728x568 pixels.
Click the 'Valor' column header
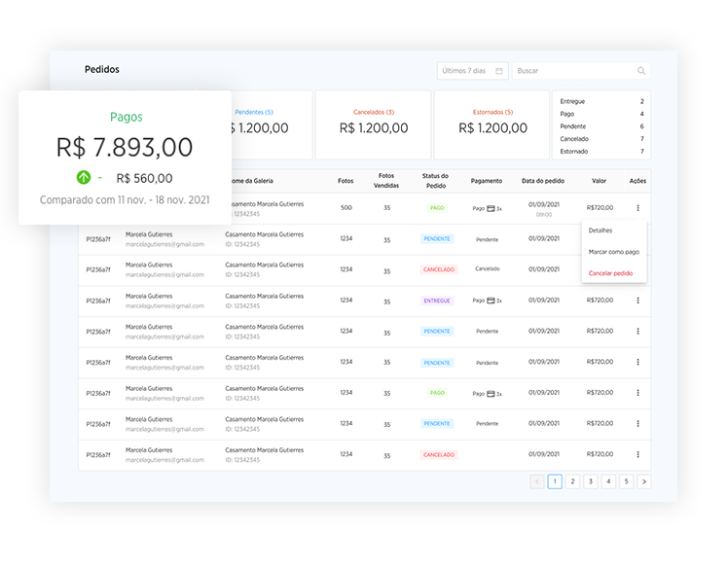[x=599, y=181]
